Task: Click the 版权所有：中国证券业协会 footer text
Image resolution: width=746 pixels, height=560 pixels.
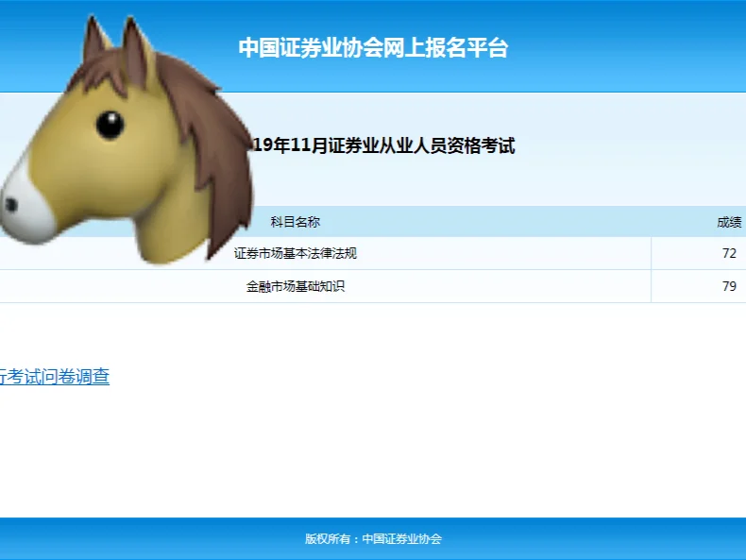Action: tap(374, 538)
